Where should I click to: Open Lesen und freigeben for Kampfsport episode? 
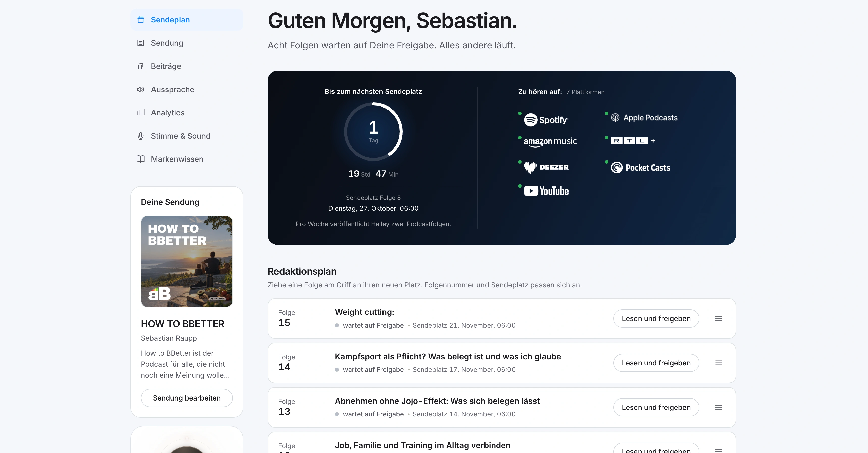[656, 363]
